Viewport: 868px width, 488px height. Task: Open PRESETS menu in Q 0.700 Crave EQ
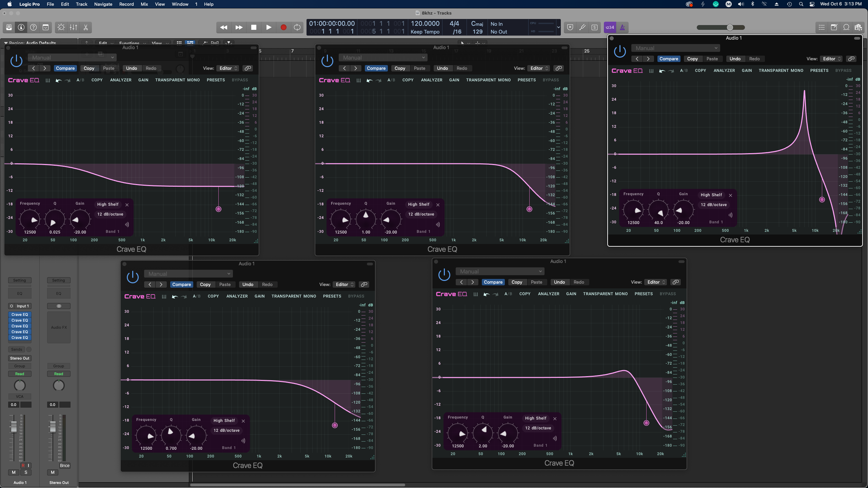pyautogui.click(x=332, y=296)
